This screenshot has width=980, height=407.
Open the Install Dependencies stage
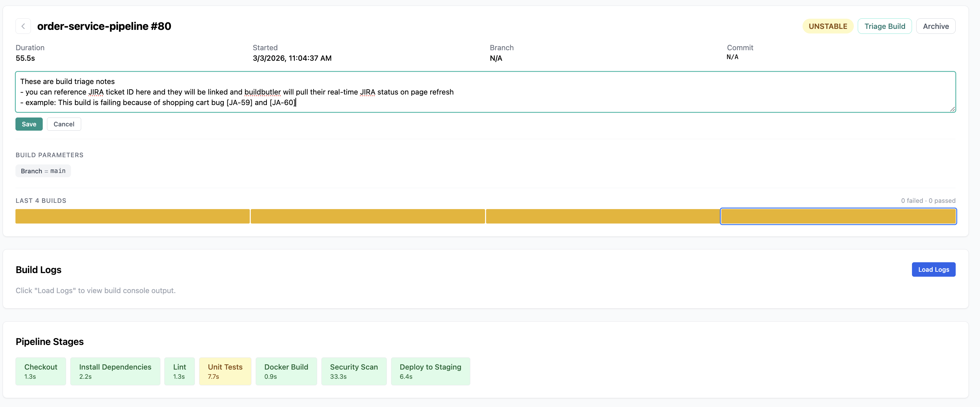(115, 371)
